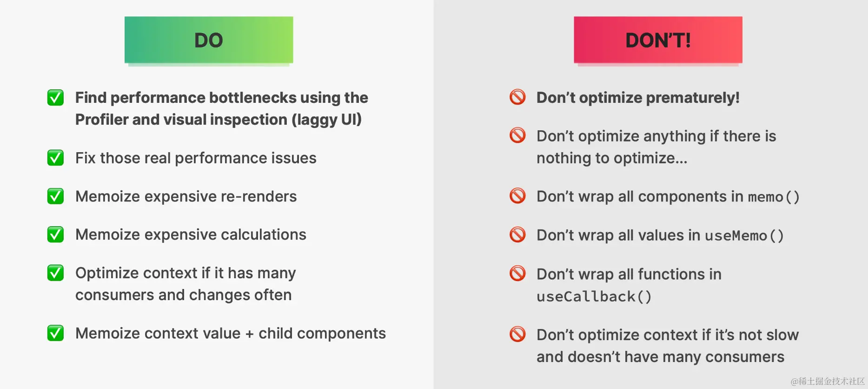Select the prohibited icon for the memo() rule
The height and width of the screenshot is (389, 868).
(x=517, y=196)
